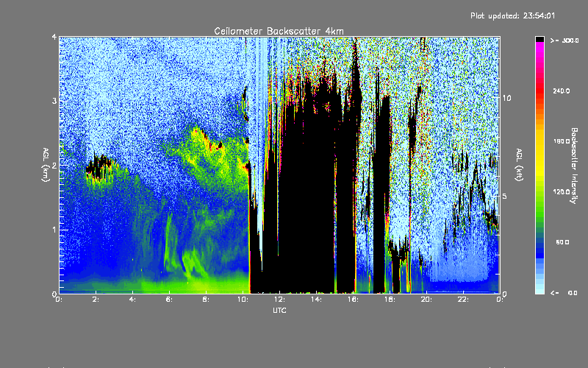This screenshot has height=368, width=588.
Task: Click the '120.0' colorbar tick label
Action: pos(562,192)
